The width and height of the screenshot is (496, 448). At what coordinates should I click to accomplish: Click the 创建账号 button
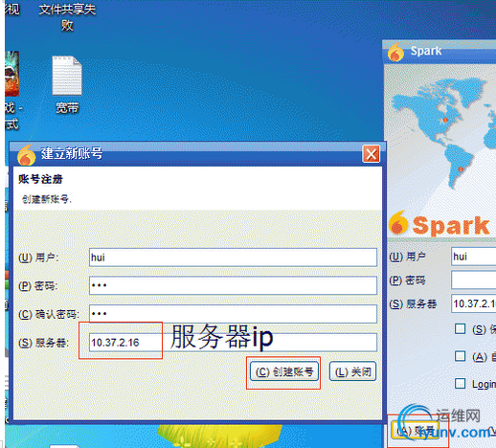point(284,371)
